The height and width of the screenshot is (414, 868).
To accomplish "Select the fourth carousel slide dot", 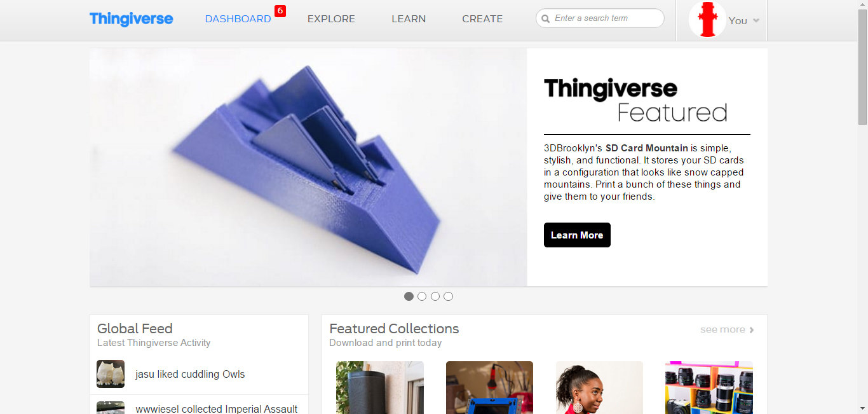I will click(449, 296).
